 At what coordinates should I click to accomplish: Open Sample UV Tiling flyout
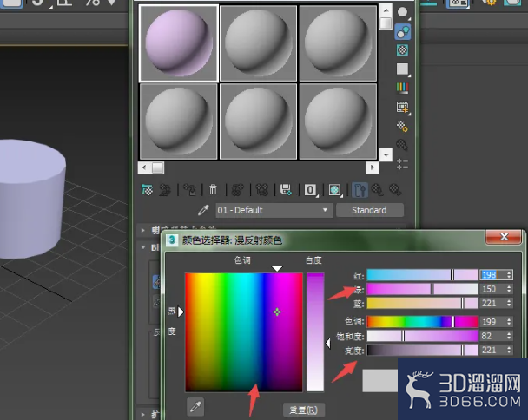pyautogui.click(x=402, y=69)
